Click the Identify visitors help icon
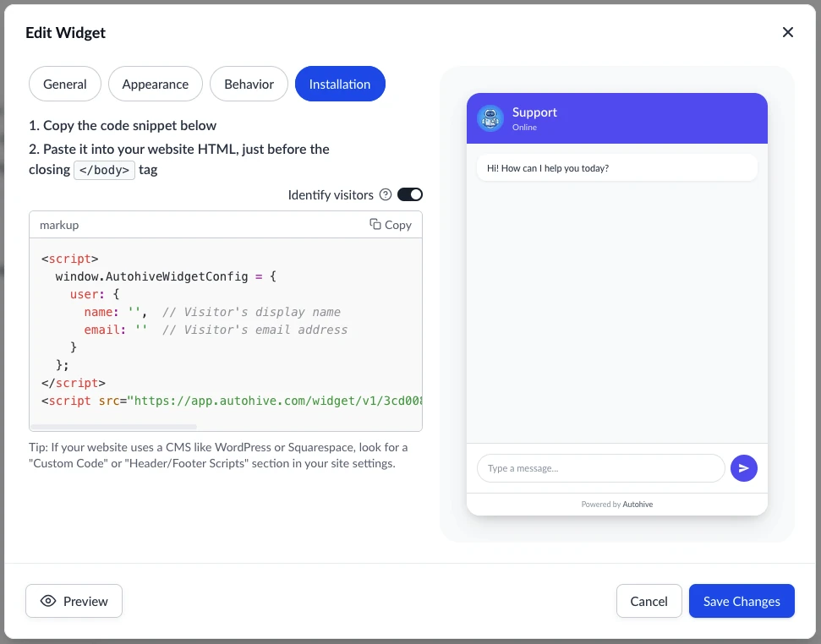 click(386, 194)
